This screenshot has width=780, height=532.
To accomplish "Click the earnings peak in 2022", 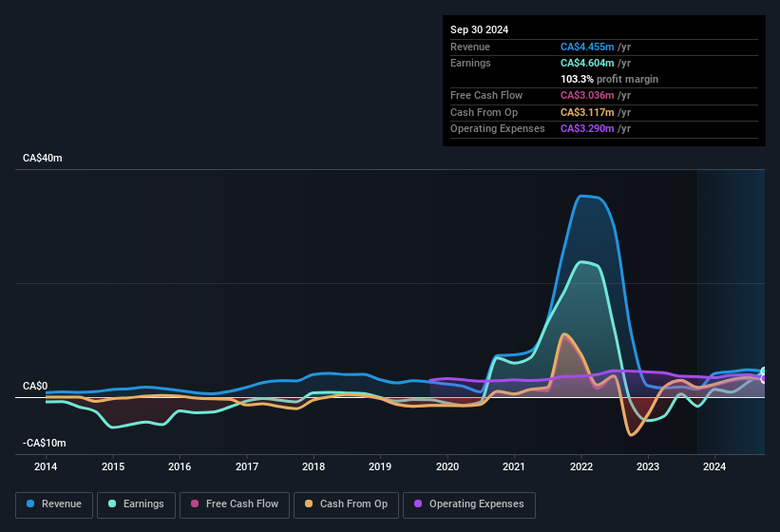I will (581, 261).
